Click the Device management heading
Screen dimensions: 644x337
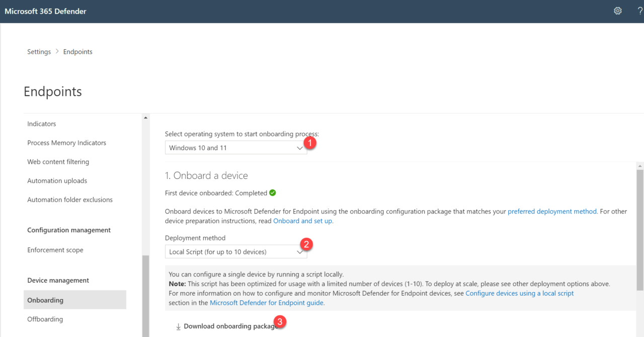pyautogui.click(x=58, y=281)
